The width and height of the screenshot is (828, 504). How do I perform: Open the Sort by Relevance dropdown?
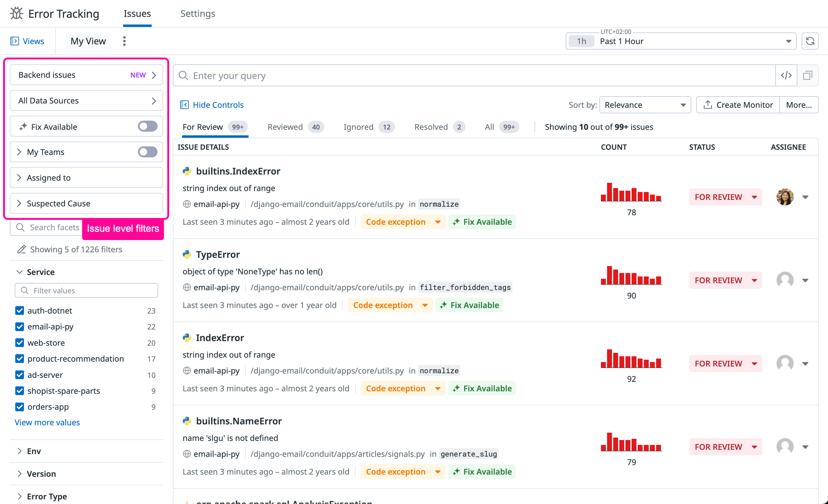645,105
